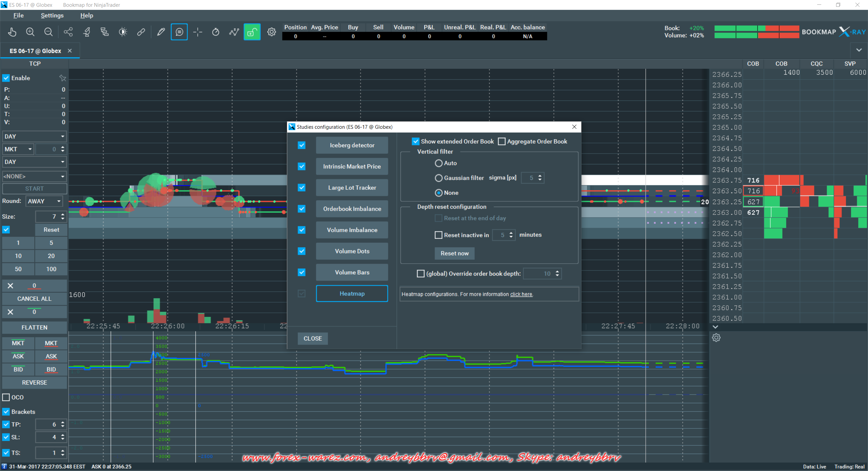This screenshot has width=868, height=471.
Task: Click the FLATTEN button
Action: (34, 328)
